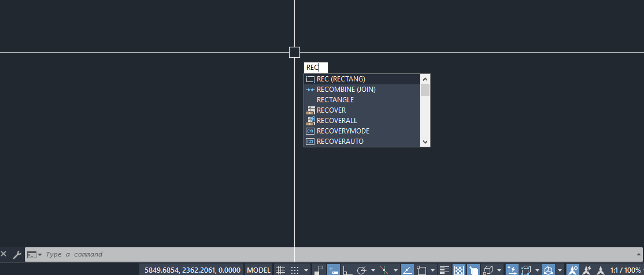The height and width of the screenshot is (275, 644).
Task: Toggle ortho mode
Action: pos(348,270)
